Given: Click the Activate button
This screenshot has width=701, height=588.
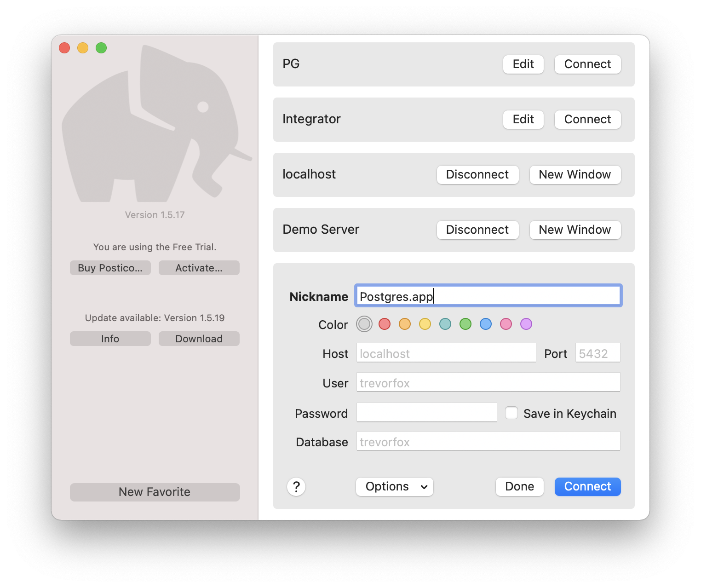Looking at the screenshot, I should tap(199, 268).
